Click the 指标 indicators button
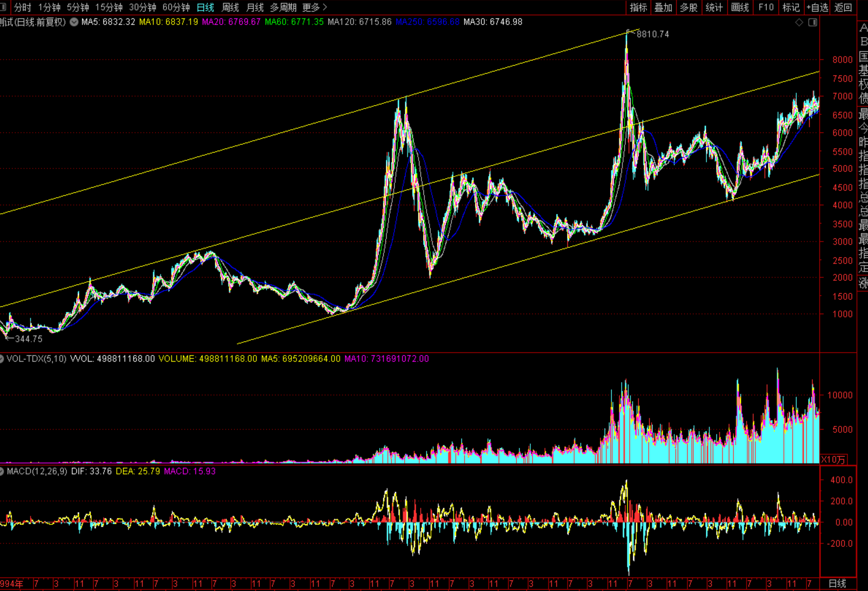868x591 pixels. (x=639, y=7)
